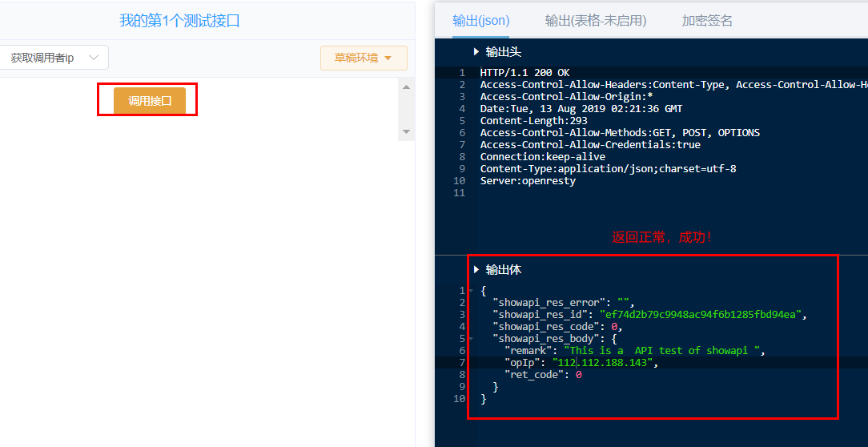Click the HTTP/1.1 200 OK line

524,73
